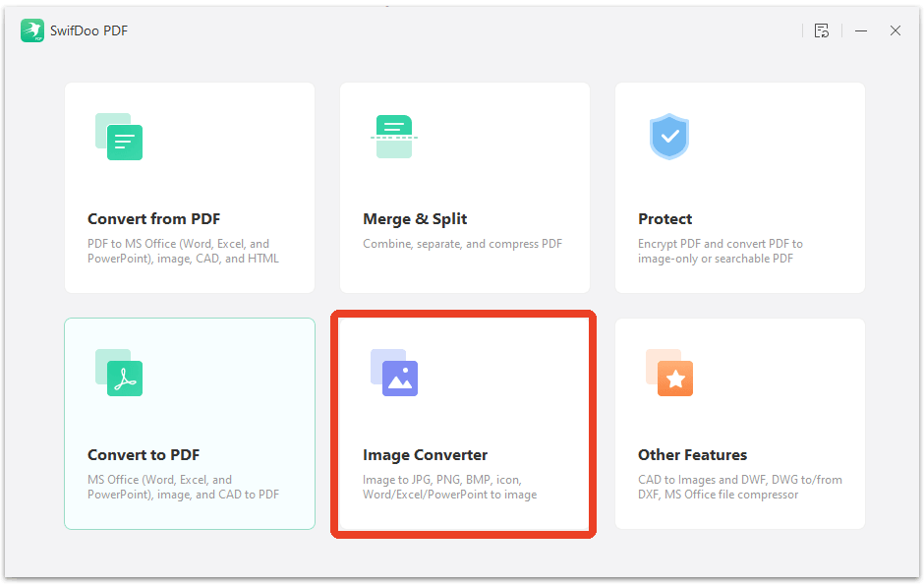Click the Convert from PDF document icon

coord(118,137)
